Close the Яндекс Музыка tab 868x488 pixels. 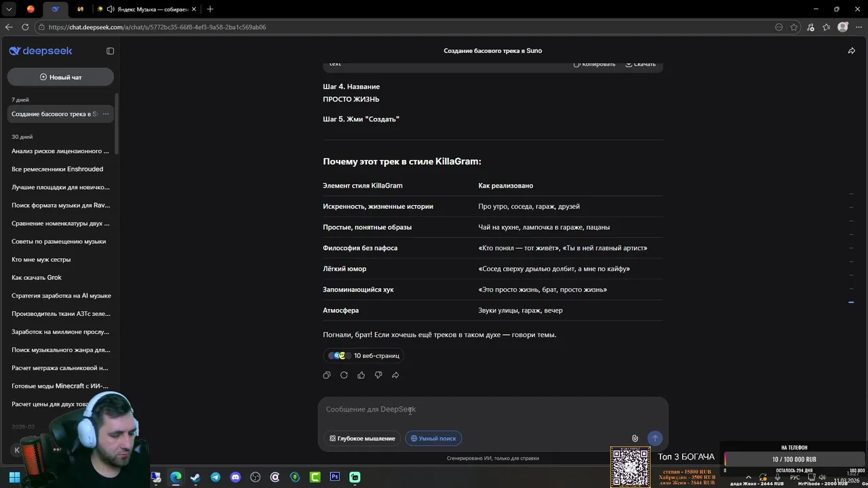pos(195,9)
